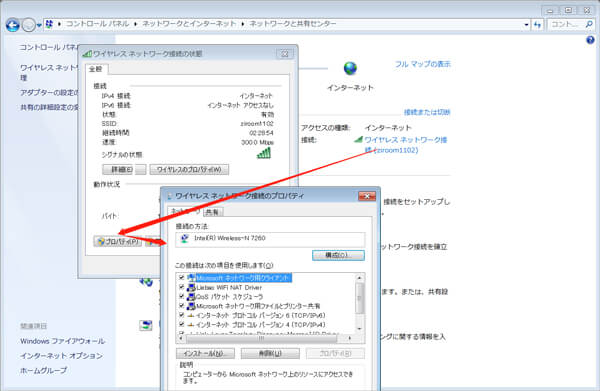Click the Internet globe icon in the network map
The image size is (600, 391).
(350, 68)
